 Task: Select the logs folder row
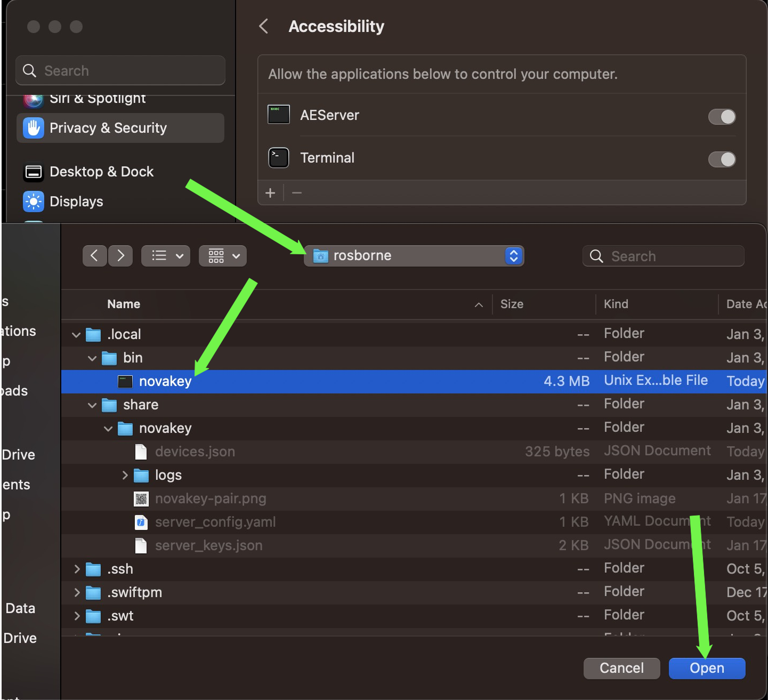(x=414, y=475)
